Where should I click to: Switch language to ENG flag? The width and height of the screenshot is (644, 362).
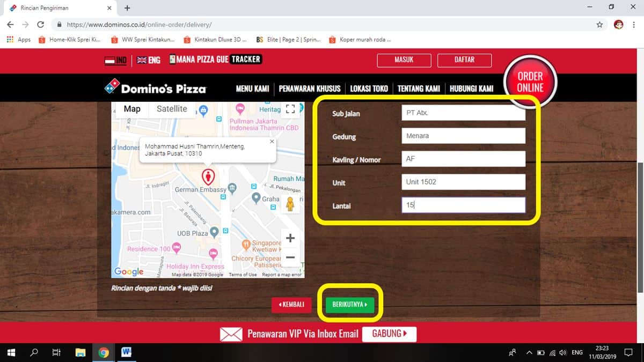[x=148, y=60]
